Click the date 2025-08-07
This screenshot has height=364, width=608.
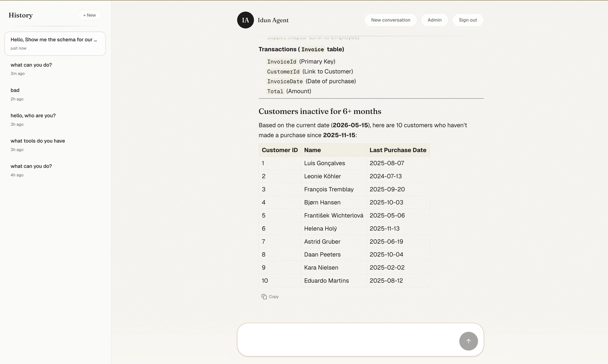click(387, 163)
